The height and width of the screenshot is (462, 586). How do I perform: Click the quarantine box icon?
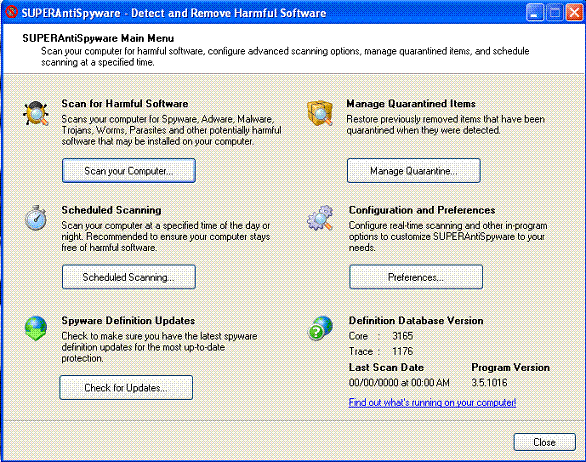(x=320, y=113)
